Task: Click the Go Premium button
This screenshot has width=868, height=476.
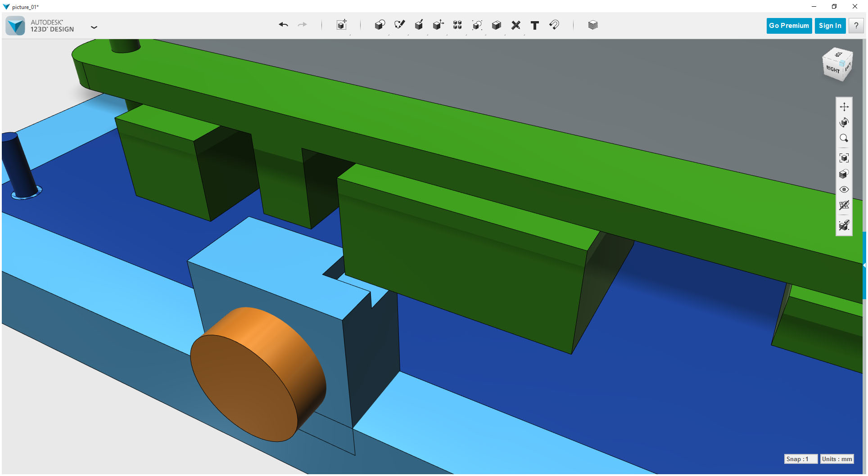Action: click(x=789, y=26)
